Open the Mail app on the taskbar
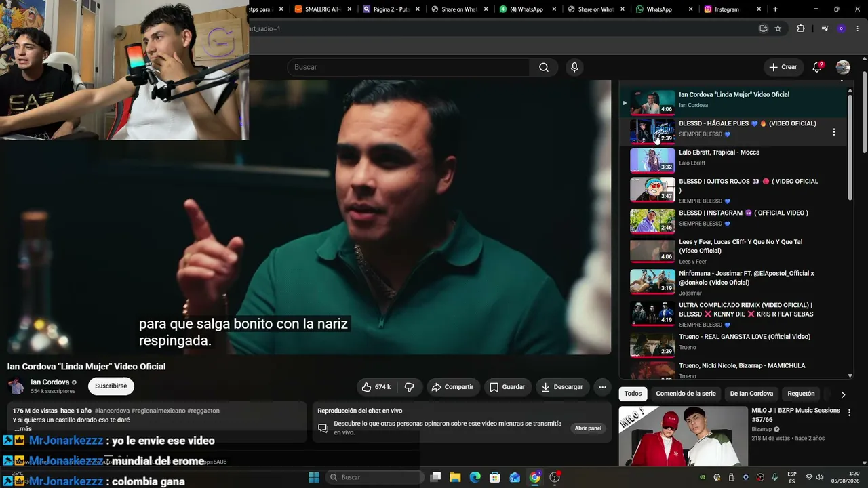868x488 pixels. (515, 477)
